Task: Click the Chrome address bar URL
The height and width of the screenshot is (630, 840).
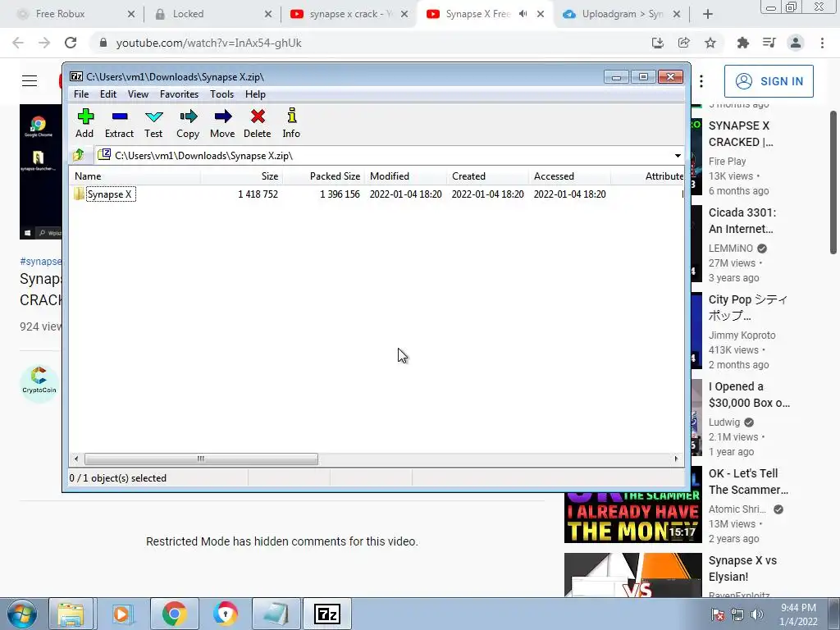Action: point(209,43)
